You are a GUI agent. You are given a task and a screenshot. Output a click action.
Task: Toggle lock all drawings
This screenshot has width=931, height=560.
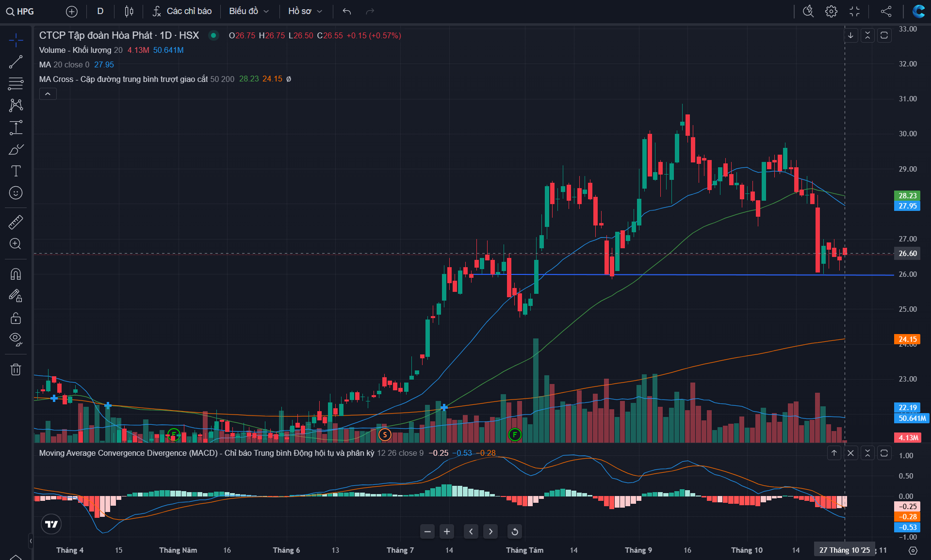pyautogui.click(x=16, y=318)
